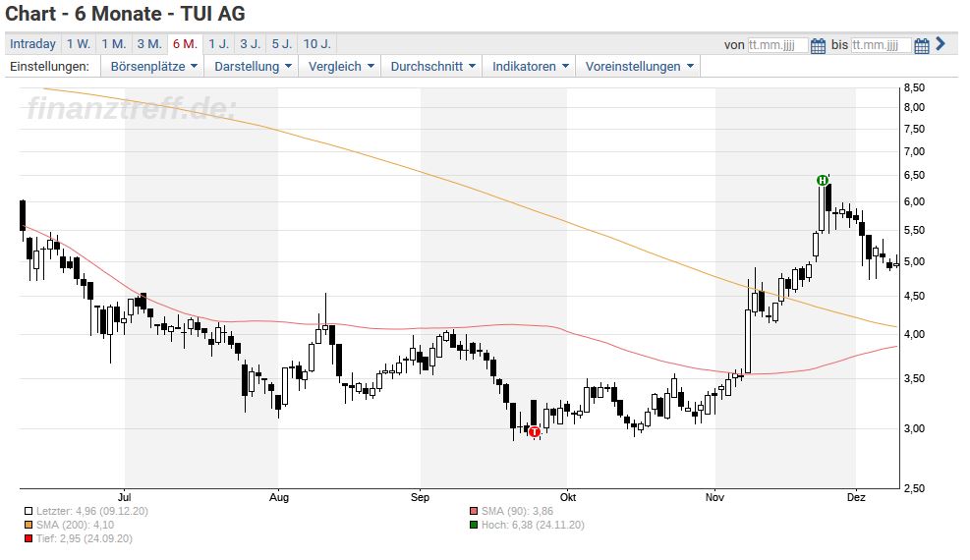
Task: Switch to 10 J. timeframe
Action: pos(316,44)
